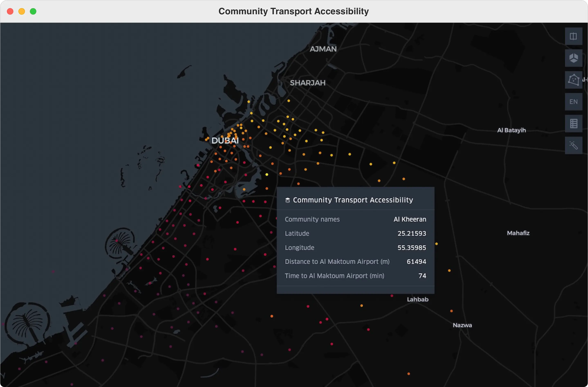
Task: Click the time to airport value 74
Action: point(422,276)
